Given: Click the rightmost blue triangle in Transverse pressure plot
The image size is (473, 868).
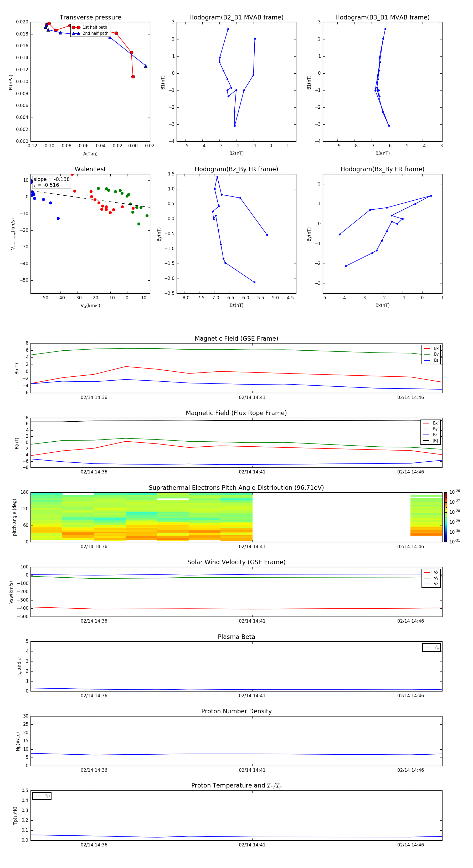Looking at the screenshot, I should (145, 66).
